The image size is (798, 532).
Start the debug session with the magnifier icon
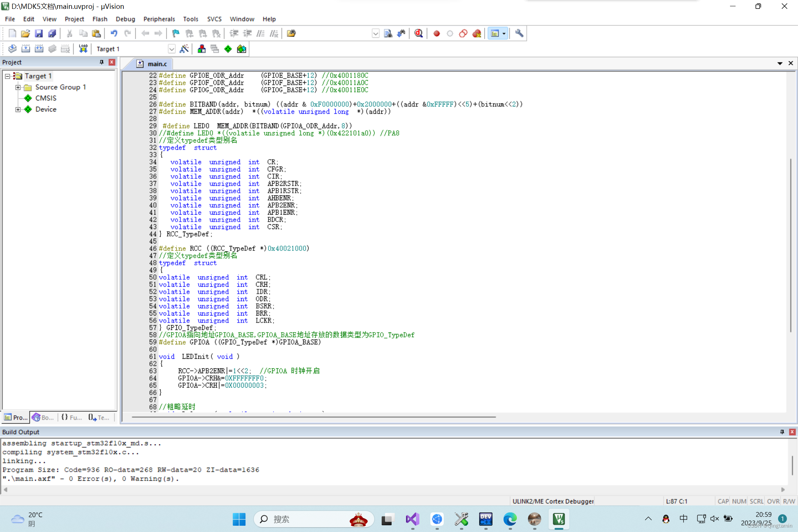tap(418, 34)
